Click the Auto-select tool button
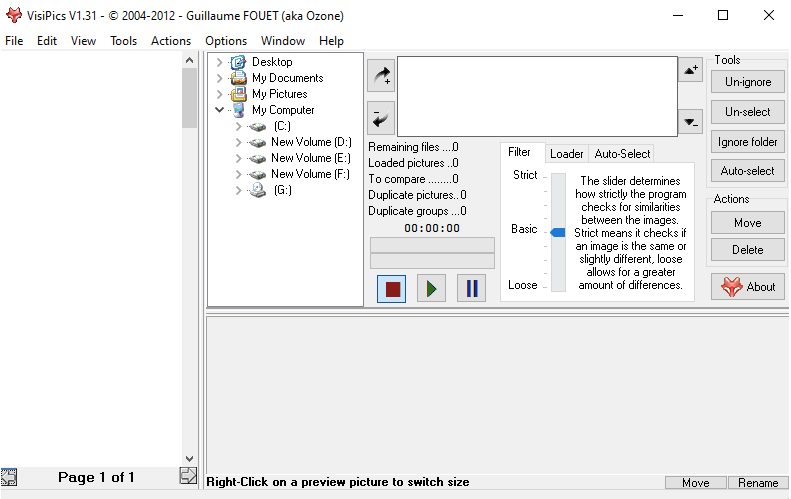Viewport: 791px width, 499px height. point(748,171)
